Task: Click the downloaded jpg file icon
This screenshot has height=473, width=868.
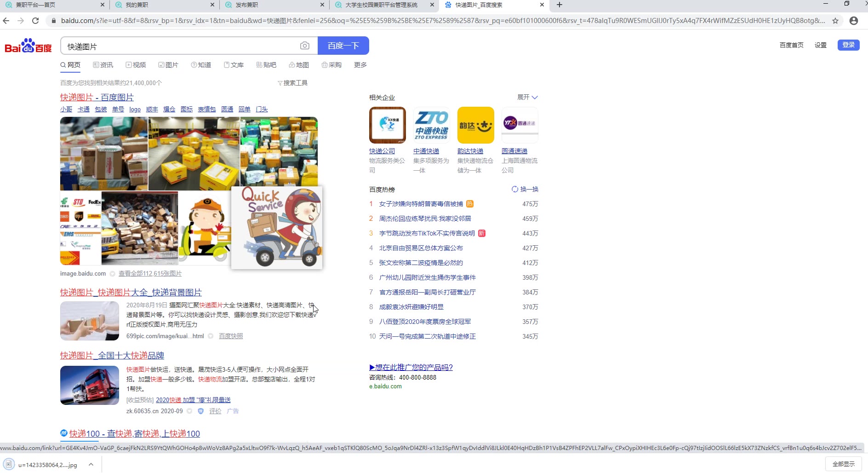Action: 9,464
